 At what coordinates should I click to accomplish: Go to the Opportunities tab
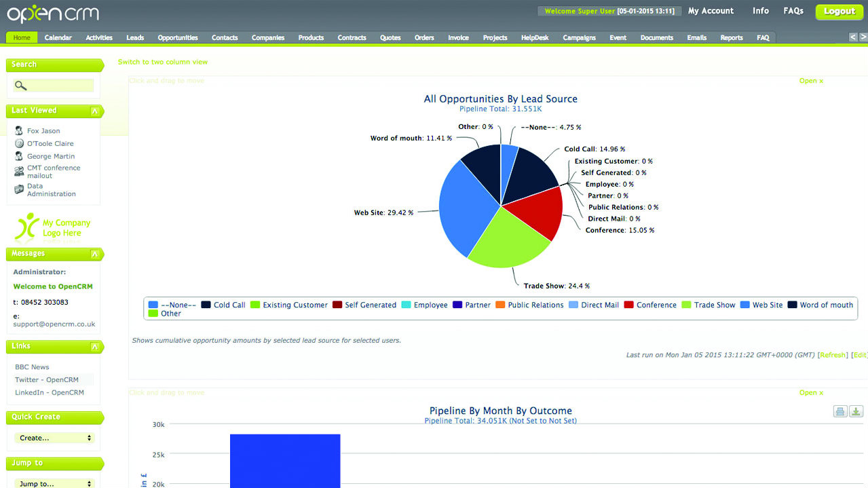point(178,37)
